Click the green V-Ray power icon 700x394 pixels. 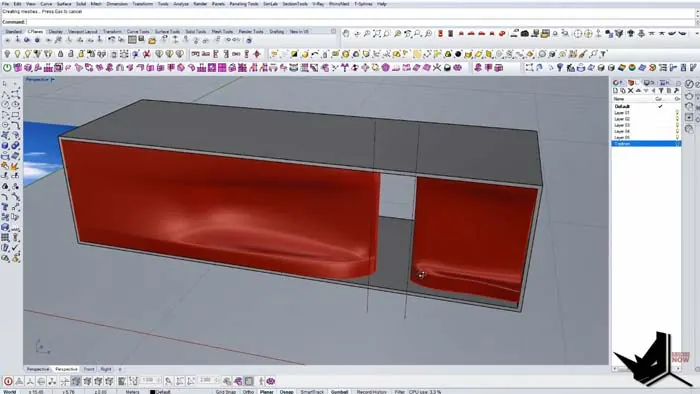tap(7, 68)
